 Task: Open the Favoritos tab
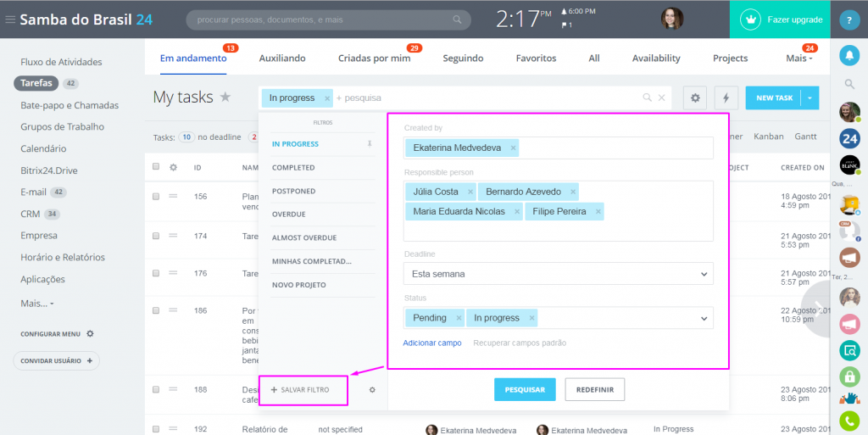pos(536,59)
